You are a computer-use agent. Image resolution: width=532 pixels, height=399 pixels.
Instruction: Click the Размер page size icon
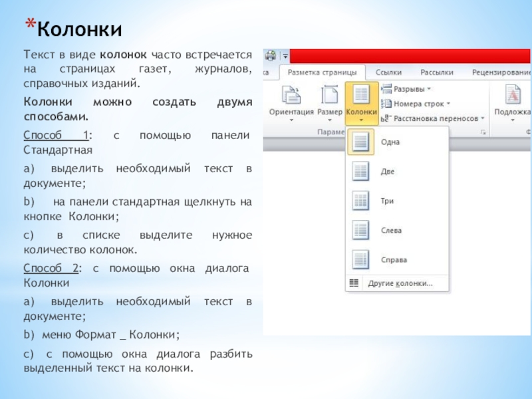(x=329, y=94)
